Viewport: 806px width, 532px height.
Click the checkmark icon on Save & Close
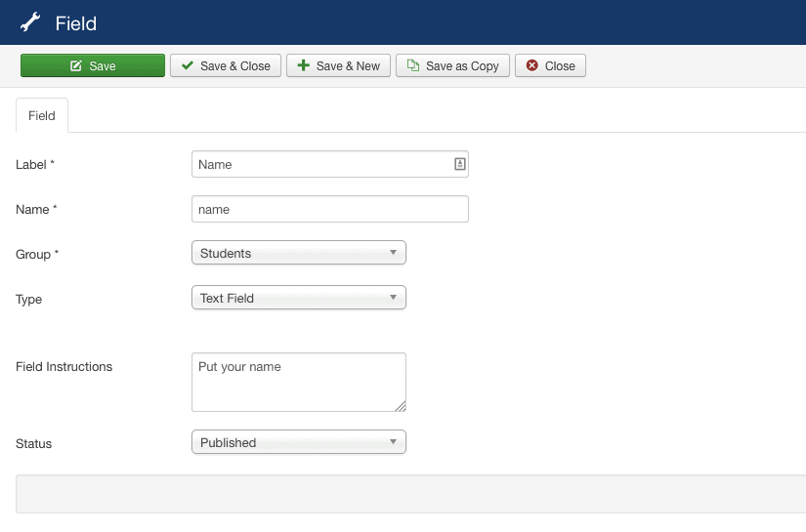[188, 66]
